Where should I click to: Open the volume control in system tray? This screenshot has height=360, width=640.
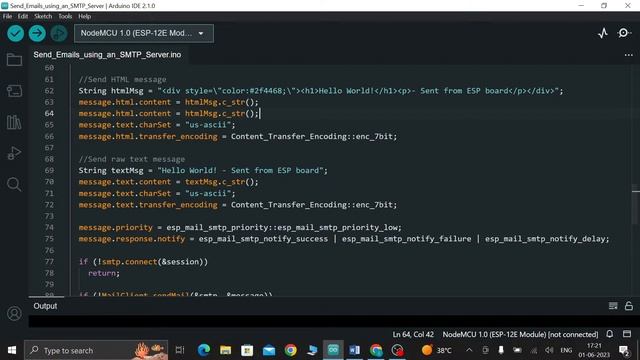(x=549, y=350)
